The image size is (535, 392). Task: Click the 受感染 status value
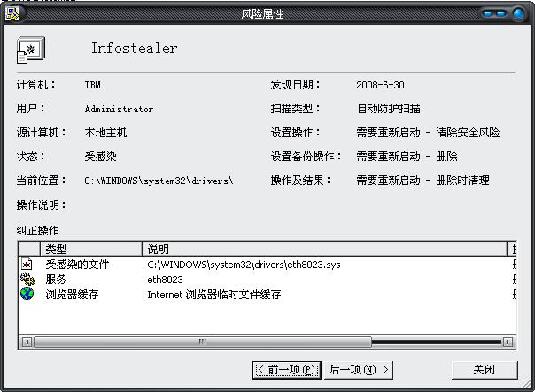pyautogui.click(x=100, y=157)
